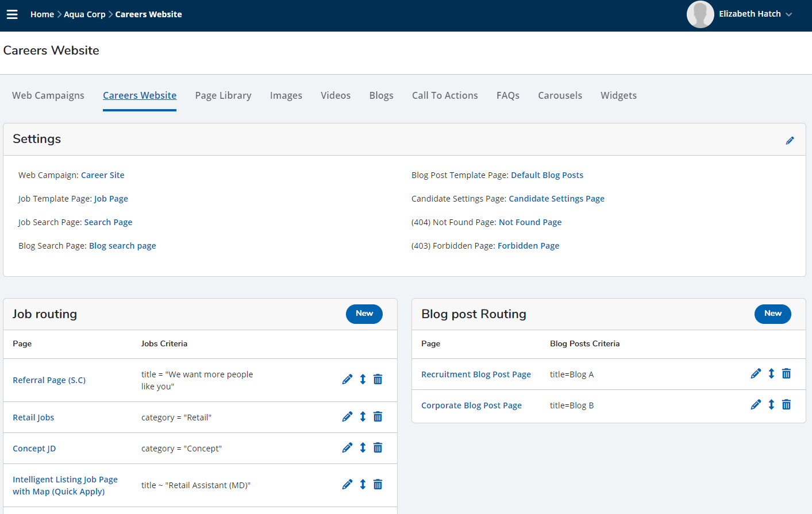Edit the Concept JD routing rule
The width and height of the screenshot is (812, 514).
pyautogui.click(x=347, y=447)
